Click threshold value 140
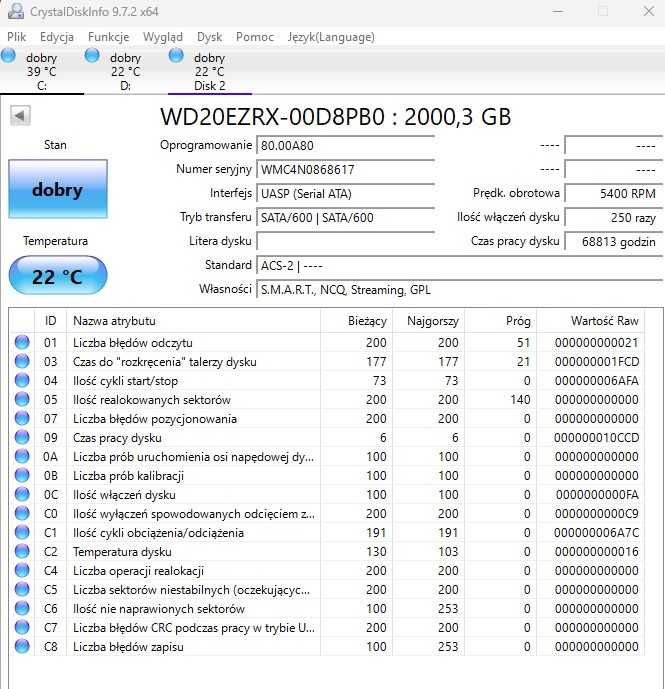 click(x=520, y=399)
